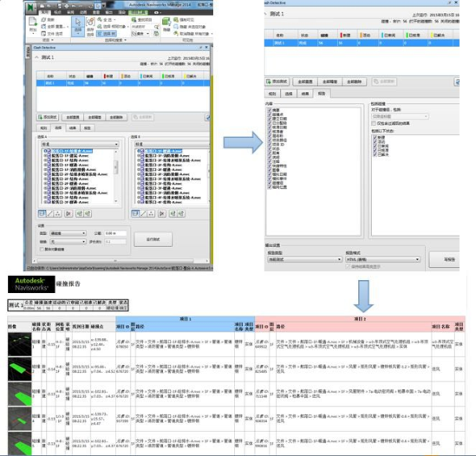Click Unhide All (取消隐藏所有对象)
476x456 pixels.
(x=192, y=34)
